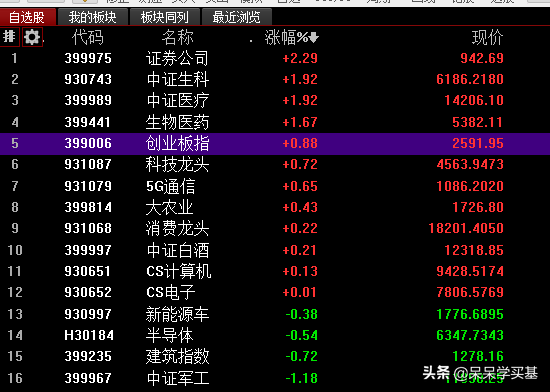Open the 我的板块 tab
The image size is (550, 392).
pyautogui.click(x=93, y=17)
